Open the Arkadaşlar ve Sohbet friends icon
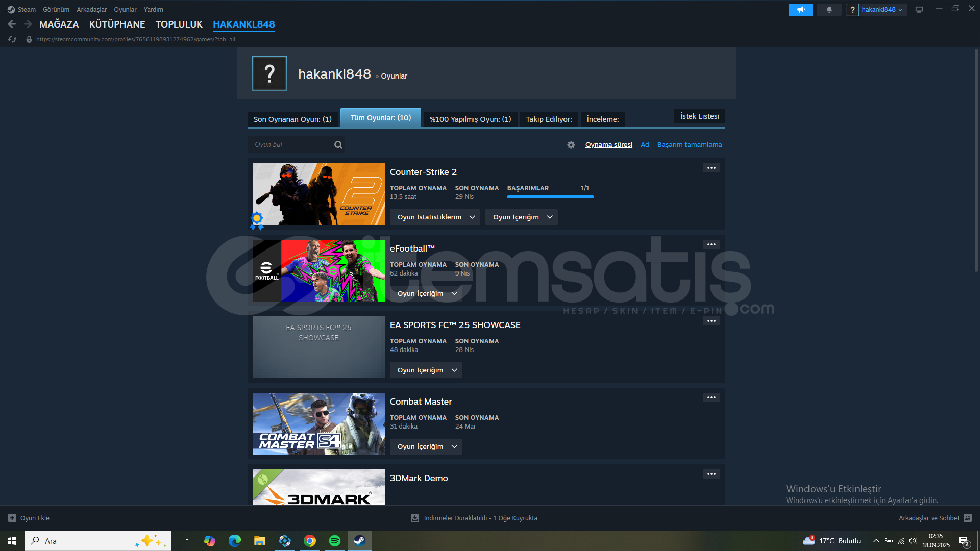Viewport: 980px width, 551px height. click(968, 518)
